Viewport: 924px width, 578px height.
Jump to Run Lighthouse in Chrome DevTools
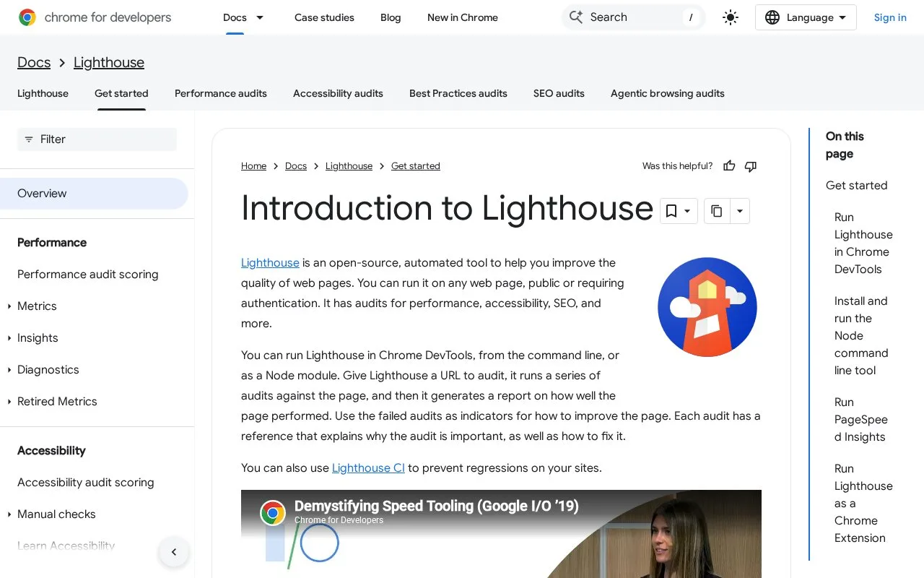(x=863, y=243)
